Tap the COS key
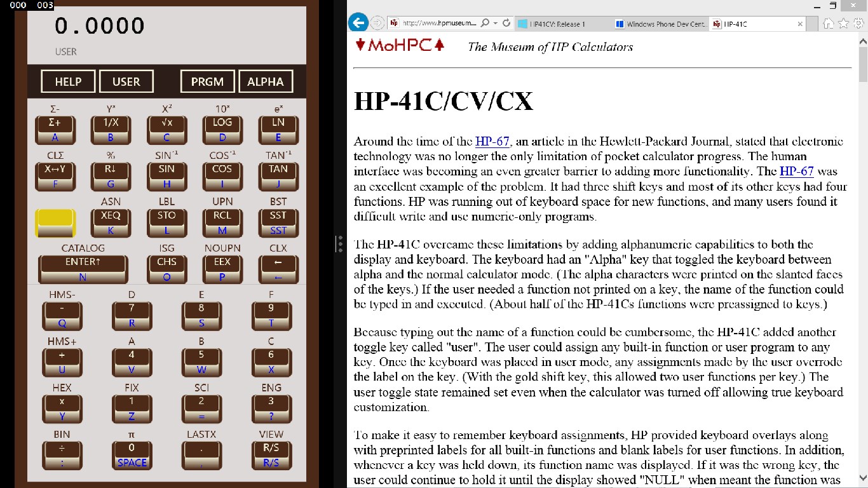 pos(222,176)
